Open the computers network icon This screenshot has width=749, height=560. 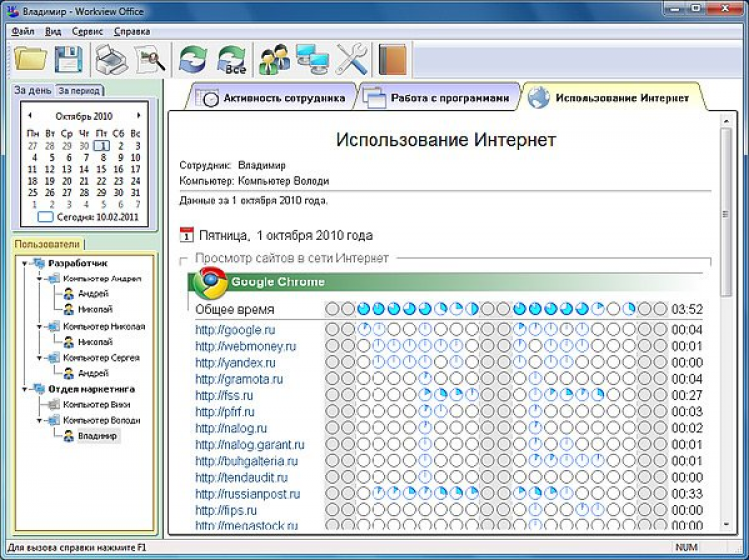point(312,59)
